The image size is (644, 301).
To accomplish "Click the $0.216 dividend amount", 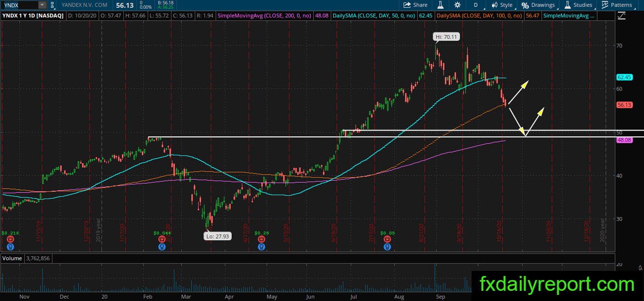I will [10, 233].
